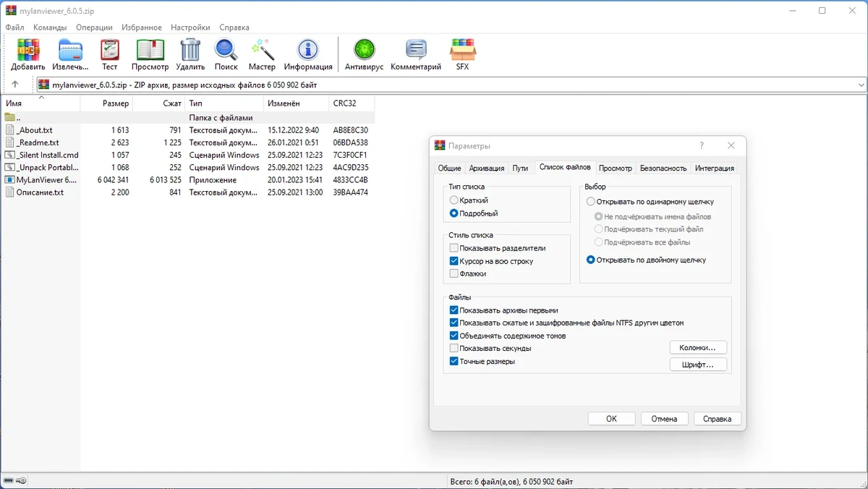Enable Показывать разделители checkbox
This screenshot has width=868, height=489.
[x=454, y=248]
